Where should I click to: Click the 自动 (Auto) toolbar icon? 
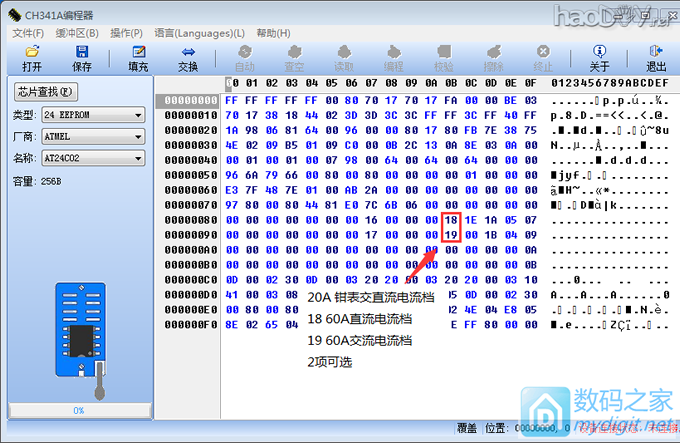point(245,52)
